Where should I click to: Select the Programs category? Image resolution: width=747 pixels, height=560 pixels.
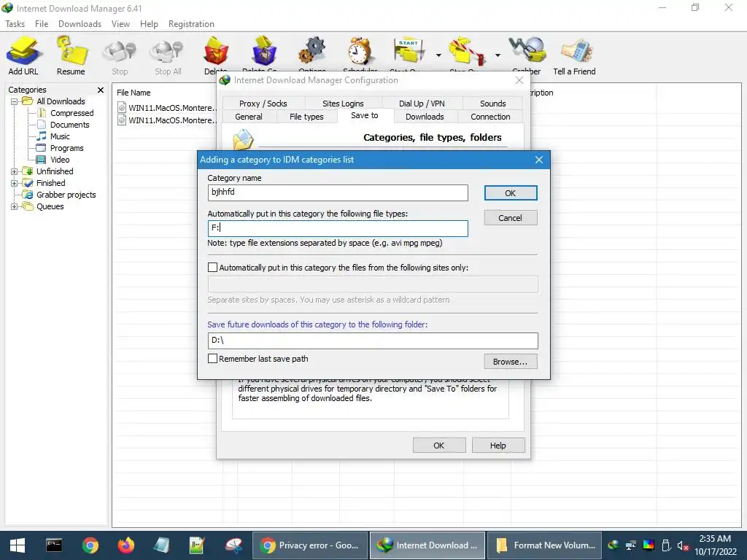point(61,148)
